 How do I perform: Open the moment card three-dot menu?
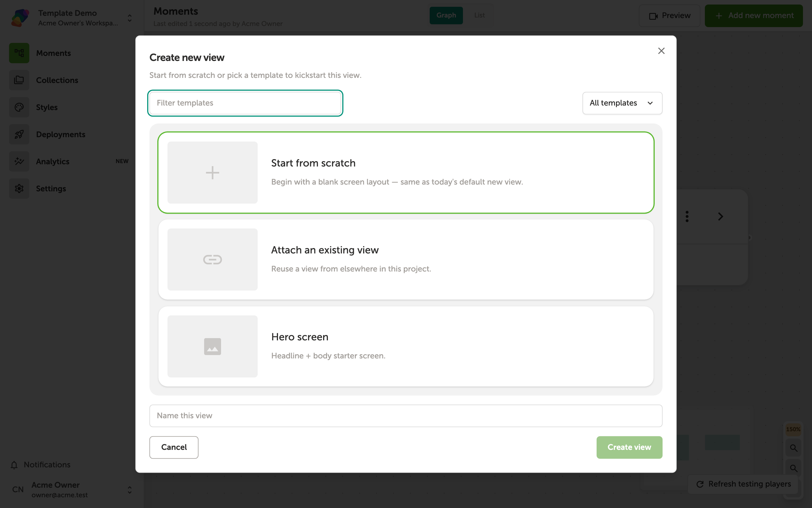pyautogui.click(x=687, y=216)
